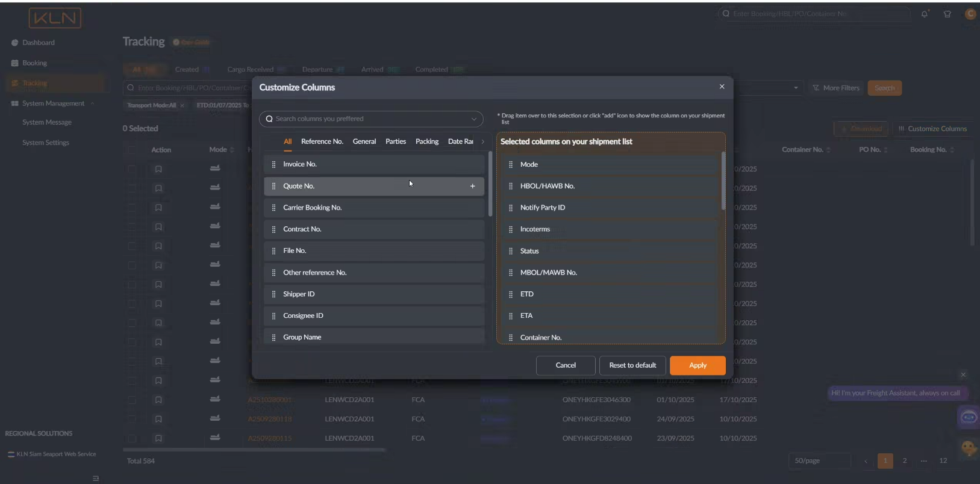Click Reset to default button
Viewport: 980px width, 484px height.
point(632,365)
